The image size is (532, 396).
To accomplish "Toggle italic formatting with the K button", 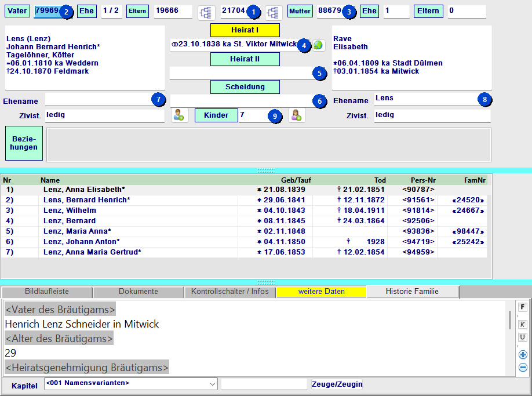I will 523,325.
